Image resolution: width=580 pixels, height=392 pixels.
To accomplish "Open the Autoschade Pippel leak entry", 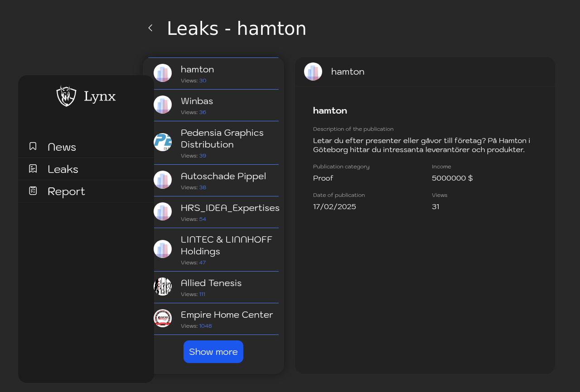I will pos(213,181).
